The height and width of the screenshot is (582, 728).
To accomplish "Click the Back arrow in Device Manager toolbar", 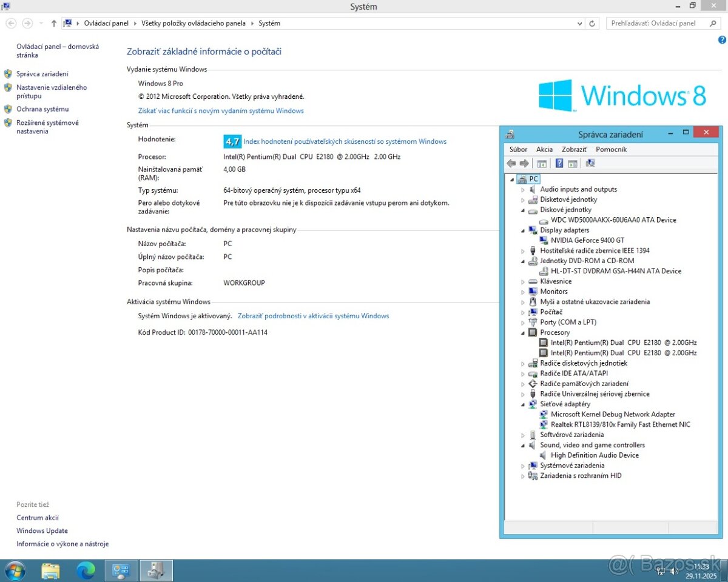I will [x=511, y=164].
